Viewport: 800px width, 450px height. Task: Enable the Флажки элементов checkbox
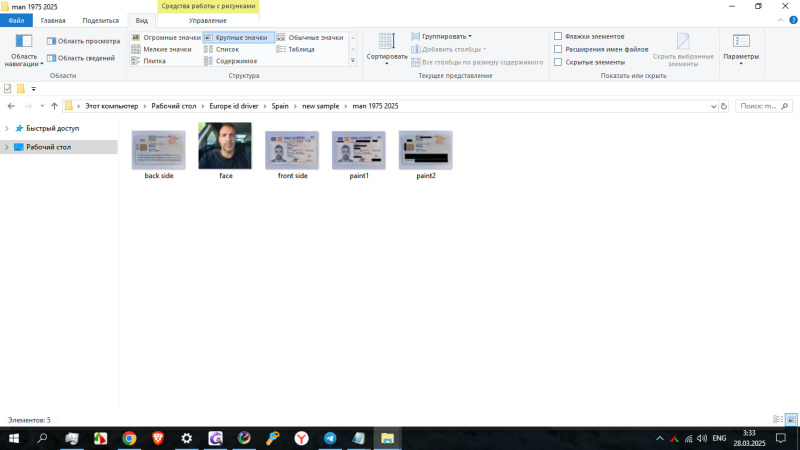pos(558,36)
